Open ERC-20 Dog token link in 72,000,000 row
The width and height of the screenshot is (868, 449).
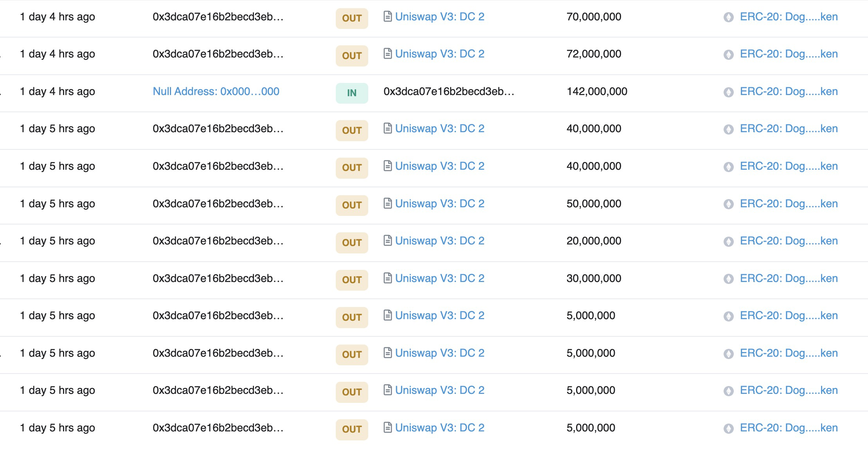tap(789, 54)
